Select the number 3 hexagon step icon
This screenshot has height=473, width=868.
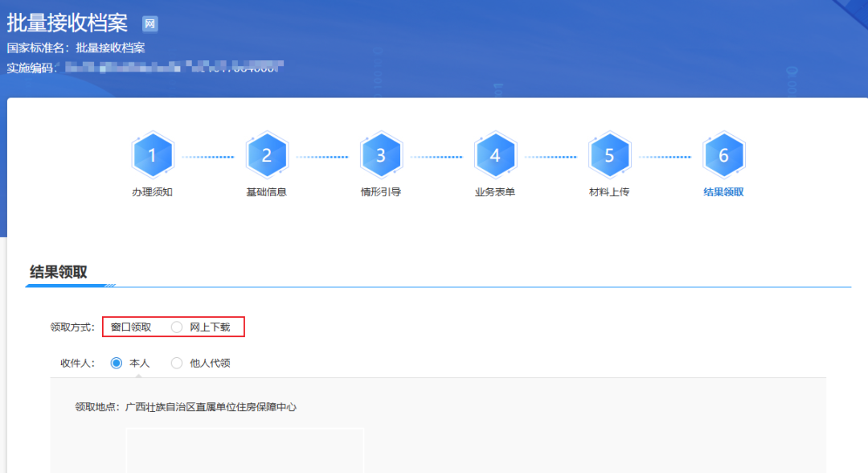click(x=381, y=155)
